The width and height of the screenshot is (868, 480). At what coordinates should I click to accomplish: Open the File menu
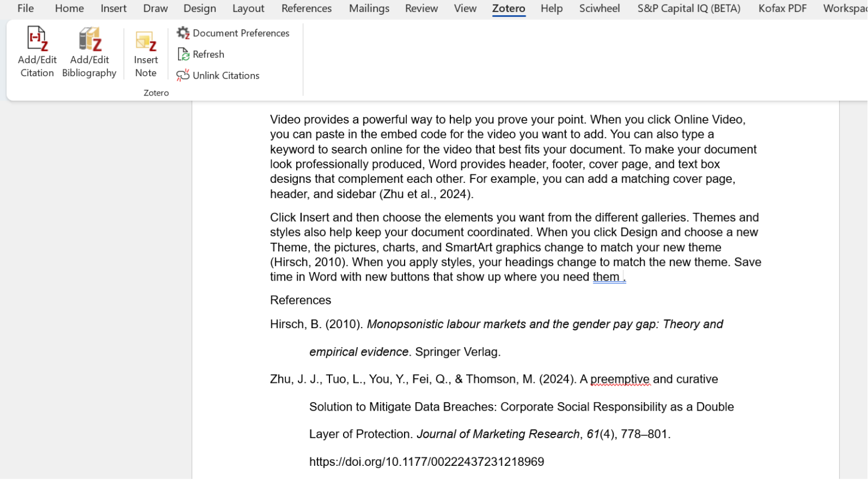pos(25,8)
